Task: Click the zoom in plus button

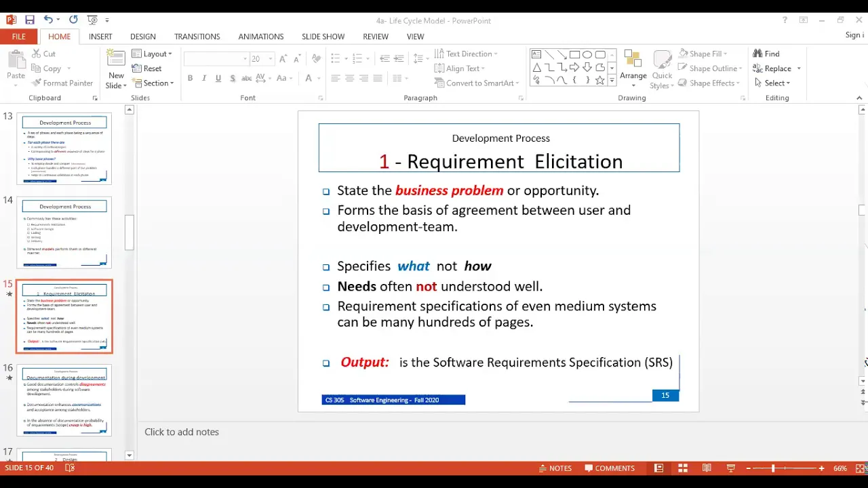Action: pyautogui.click(x=821, y=468)
